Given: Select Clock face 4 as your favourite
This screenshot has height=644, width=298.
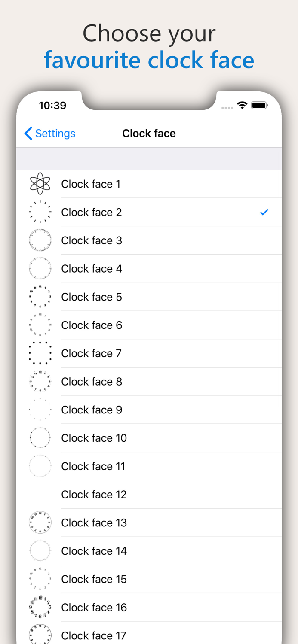Looking at the screenshot, I should pyautogui.click(x=129, y=268).
